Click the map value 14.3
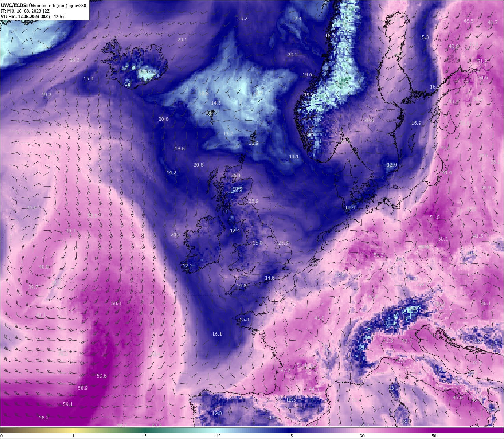 pos(216,103)
